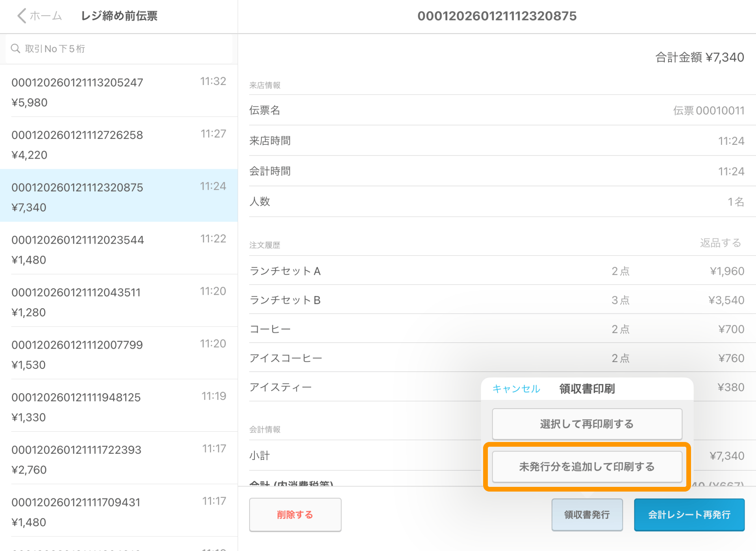The image size is (756, 551).
Task: Select transaction ¥1,330 from 11:19
Action: 118,405
